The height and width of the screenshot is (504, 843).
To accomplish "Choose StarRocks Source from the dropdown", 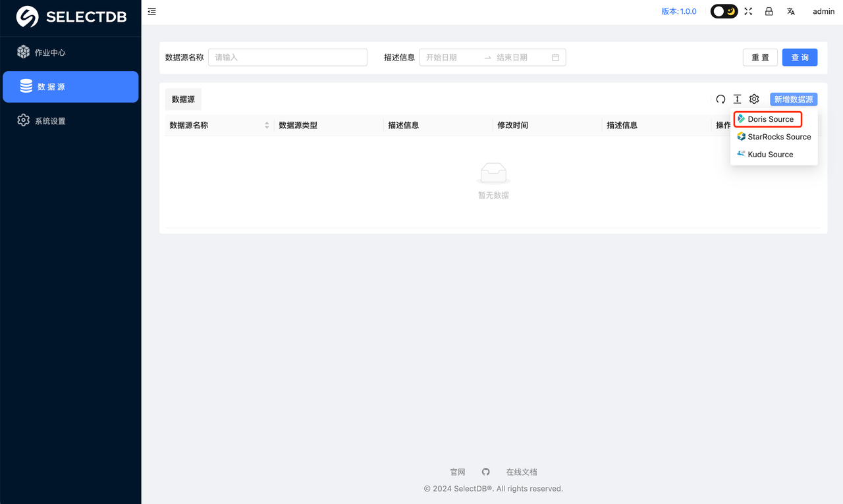I will (774, 137).
